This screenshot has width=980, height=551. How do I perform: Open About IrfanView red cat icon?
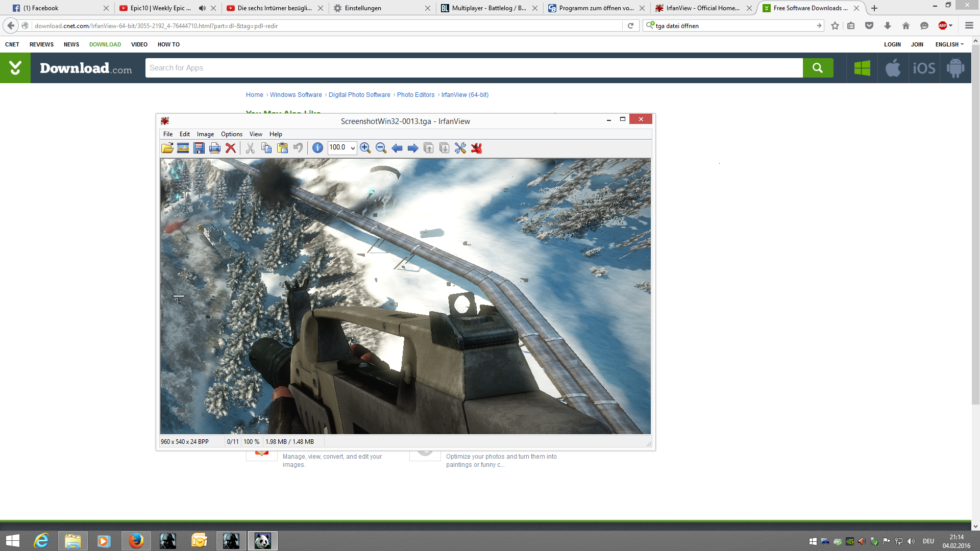click(476, 148)
